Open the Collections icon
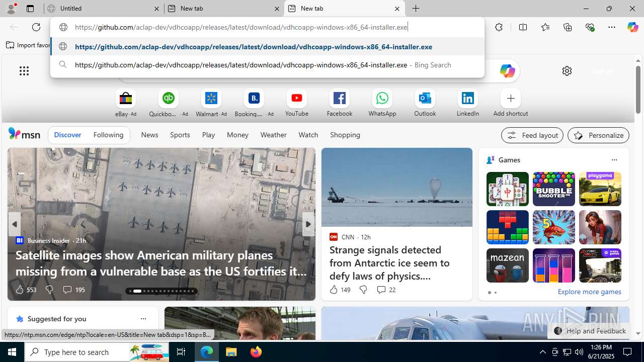 568,27
